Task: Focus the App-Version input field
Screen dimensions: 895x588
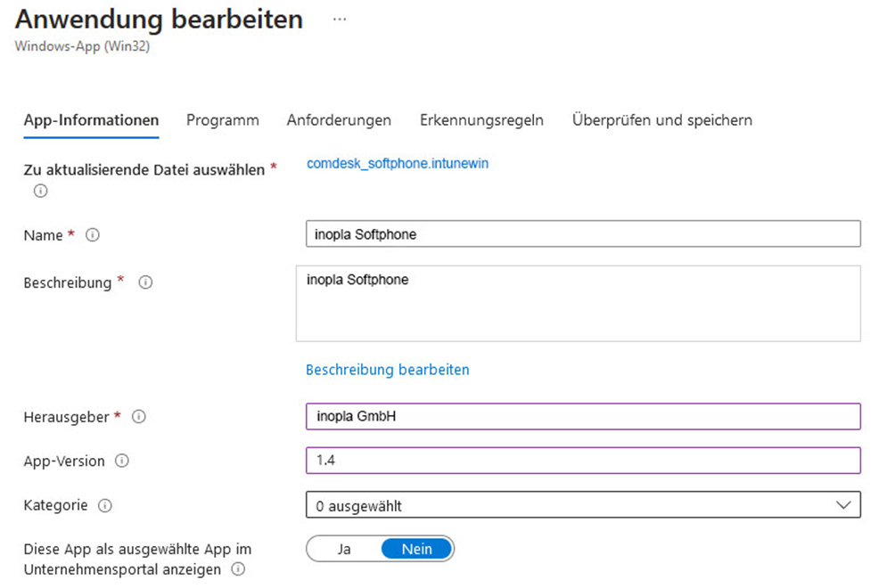Action: 582,461
